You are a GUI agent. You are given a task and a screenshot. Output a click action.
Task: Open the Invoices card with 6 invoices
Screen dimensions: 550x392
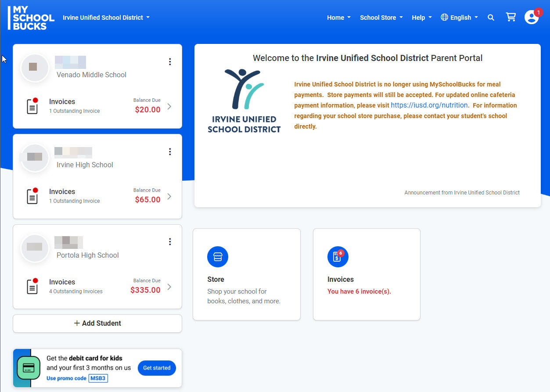[367, 274]
